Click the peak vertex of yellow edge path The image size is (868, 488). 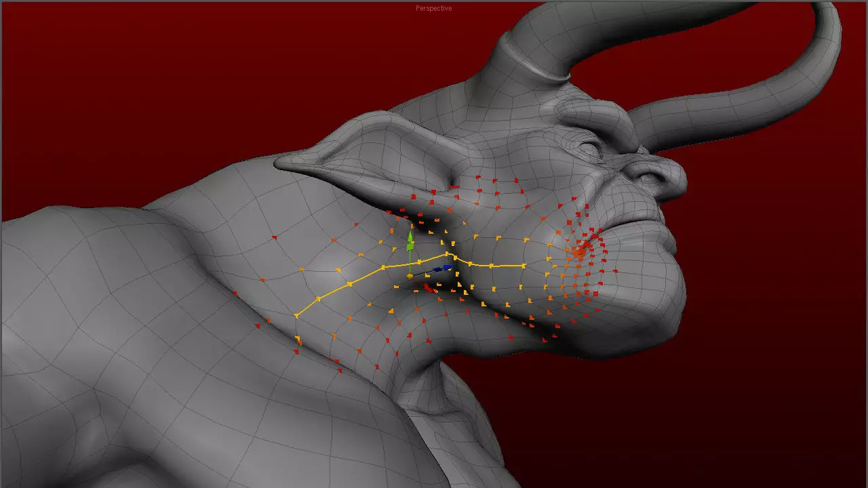tap(447, 254)
